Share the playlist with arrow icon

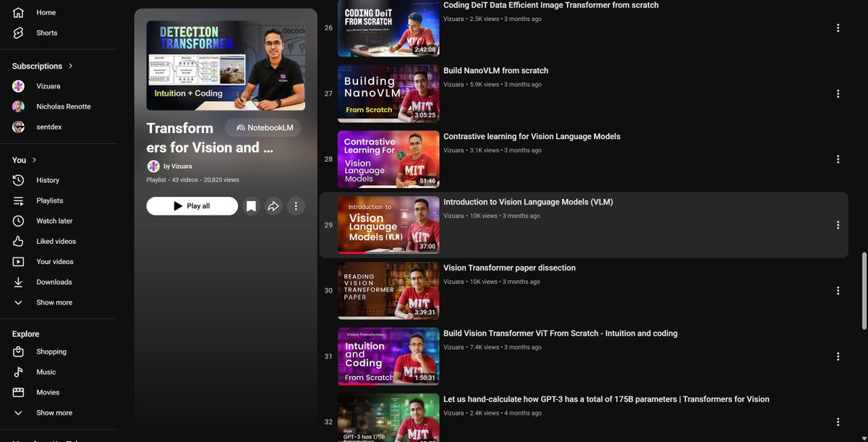tap(273, 206)
